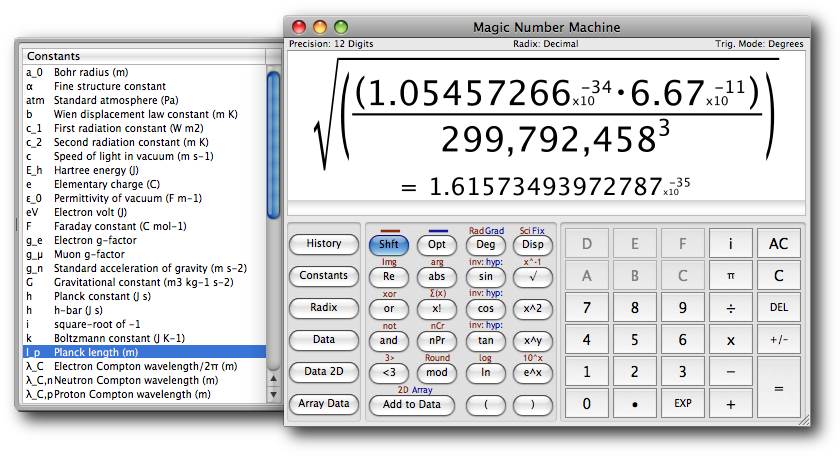Click the x^2 square key
This screenshot has width=840, height=456.
pyautogui.click(x=532, y=309)
